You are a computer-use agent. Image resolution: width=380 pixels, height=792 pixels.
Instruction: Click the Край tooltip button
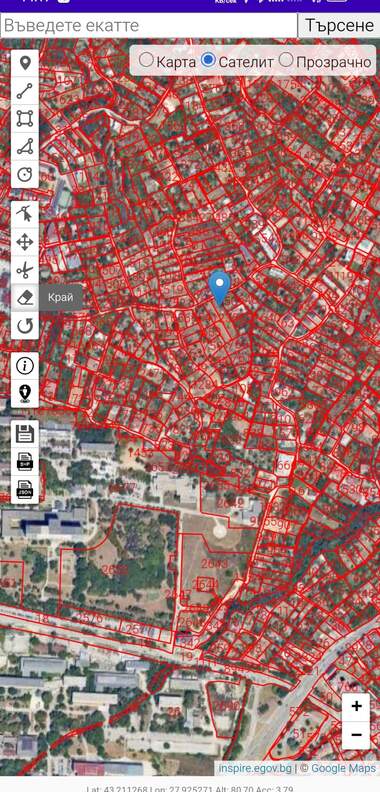click(61, 298)
